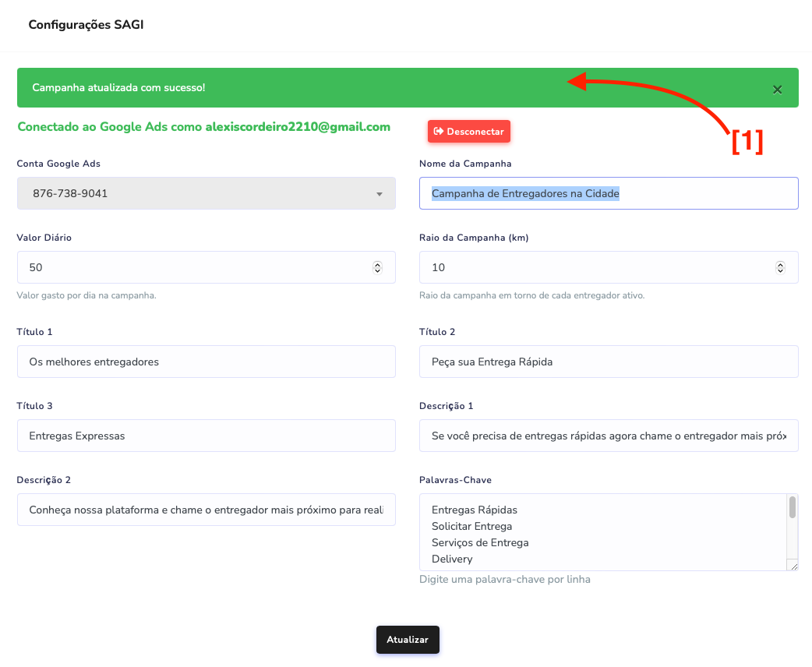The height and width of the screenshot is (667, 812).
Task: Select the Título 3 input field
Action: pyautogui.click(x=206, y=436)
